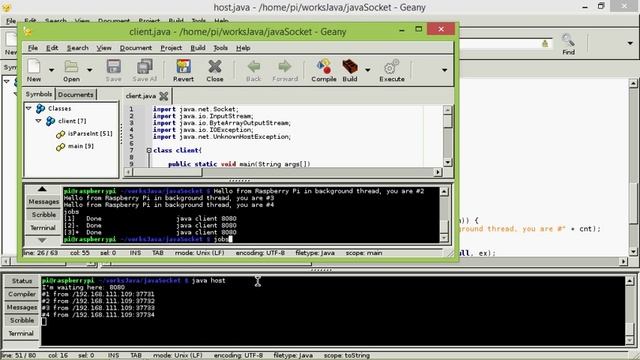Click the host.java terminal scrollbar down arrow
The width and height of the screenshot is (640, 360).
pyautogui.click(x=629, y=340)
